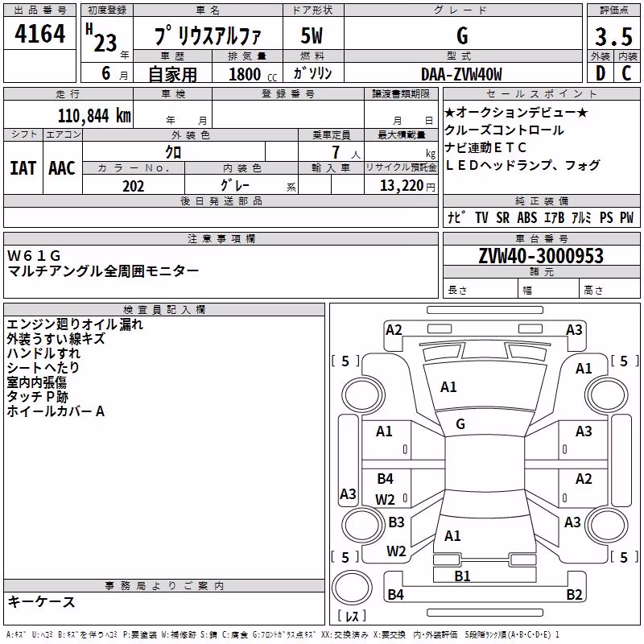
Task: Click the overall score 3.5
Action: click(613, 37)
